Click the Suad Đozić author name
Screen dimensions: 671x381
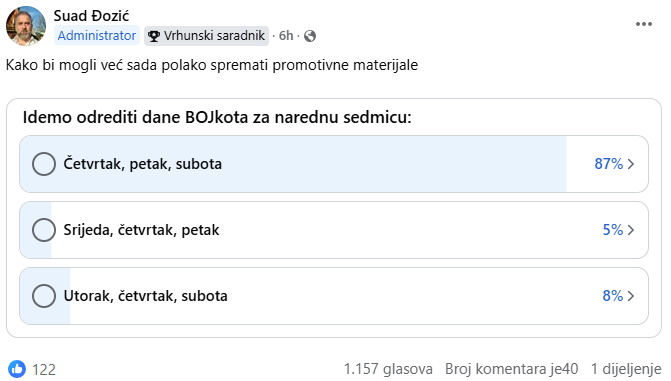pos(91,16)
